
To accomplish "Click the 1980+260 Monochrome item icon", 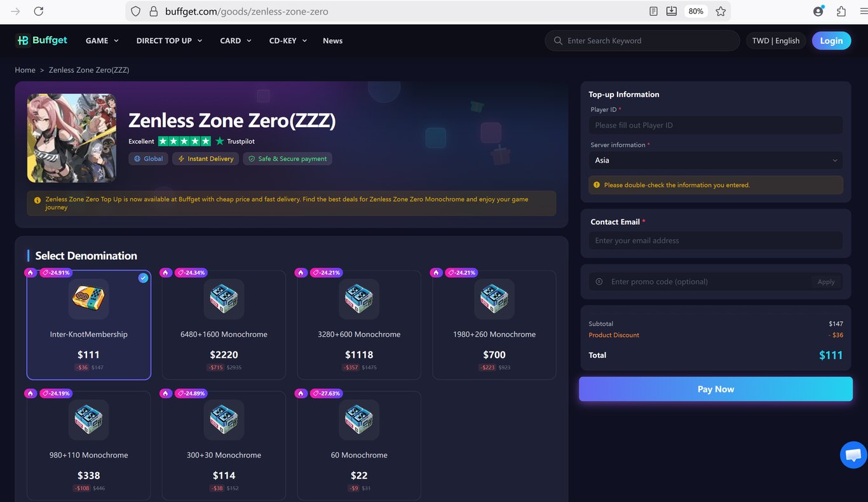I will pos(494,299).
